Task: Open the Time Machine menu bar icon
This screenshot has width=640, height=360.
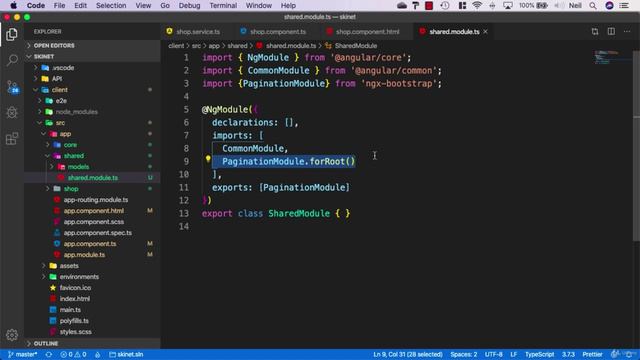Action: (445, 5)
